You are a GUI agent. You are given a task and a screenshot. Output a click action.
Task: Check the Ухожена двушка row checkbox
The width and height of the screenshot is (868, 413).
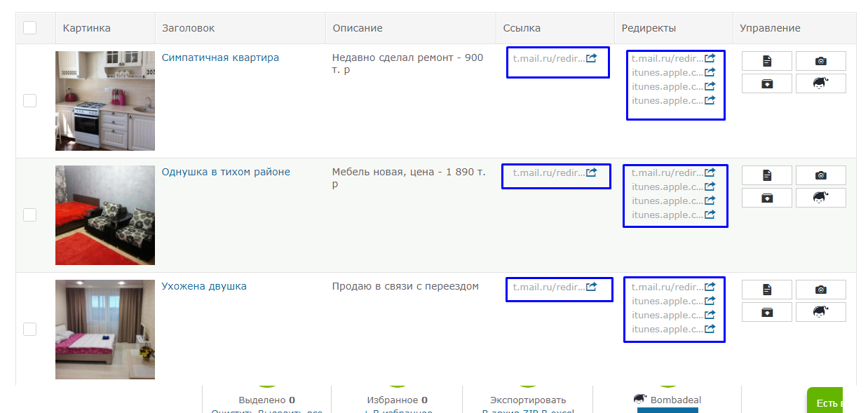tap(29, 329)
